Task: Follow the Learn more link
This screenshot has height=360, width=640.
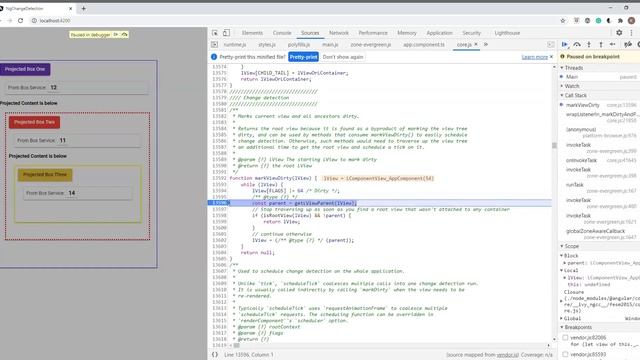Action: 534,57
